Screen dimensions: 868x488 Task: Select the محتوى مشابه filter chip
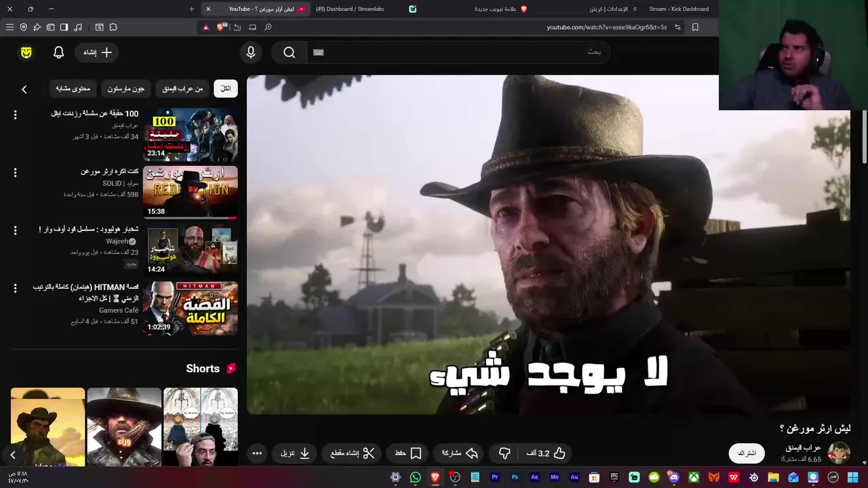(x=73, y=89)
